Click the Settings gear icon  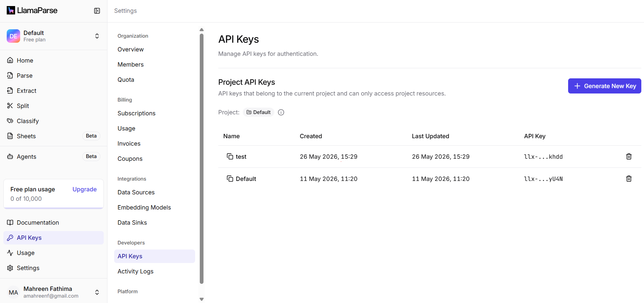[x=10, y=268]
